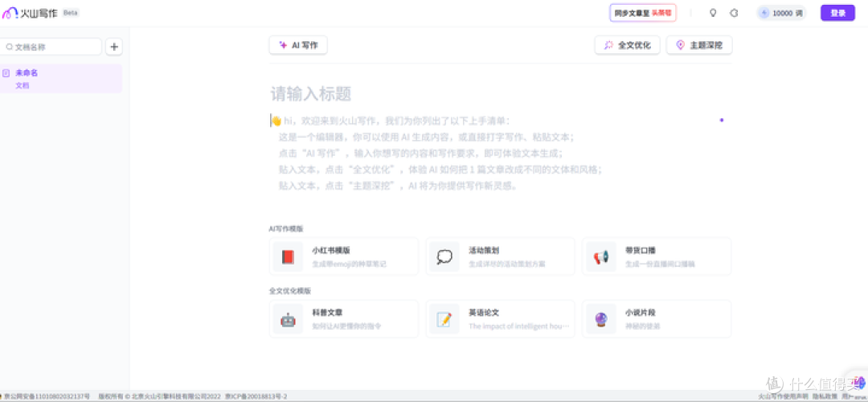This screenshot has width=868, height=402.
Task: Click the 登录 login button
Action: pyautogui.click(x=838, y=13)
